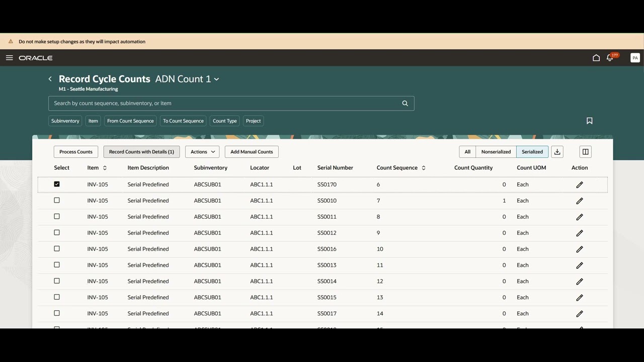Open the columns layout icon

585,152
